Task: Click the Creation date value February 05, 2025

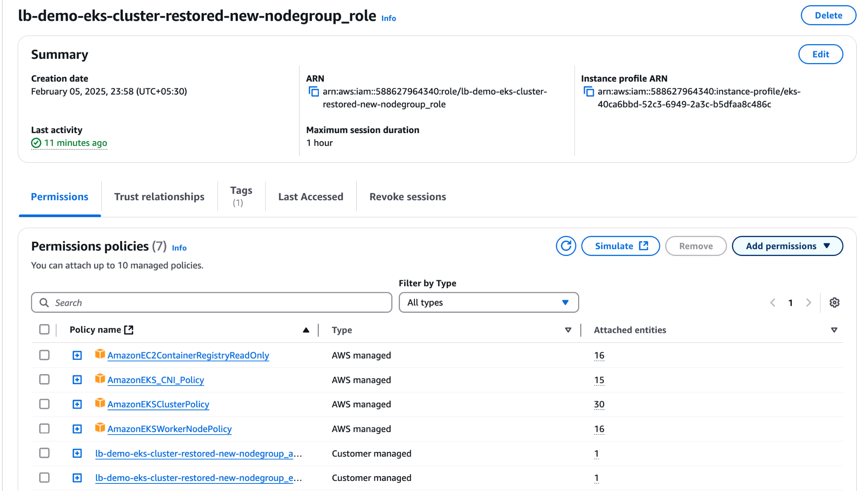Action: pyautogui.click(x=109, y=92)
